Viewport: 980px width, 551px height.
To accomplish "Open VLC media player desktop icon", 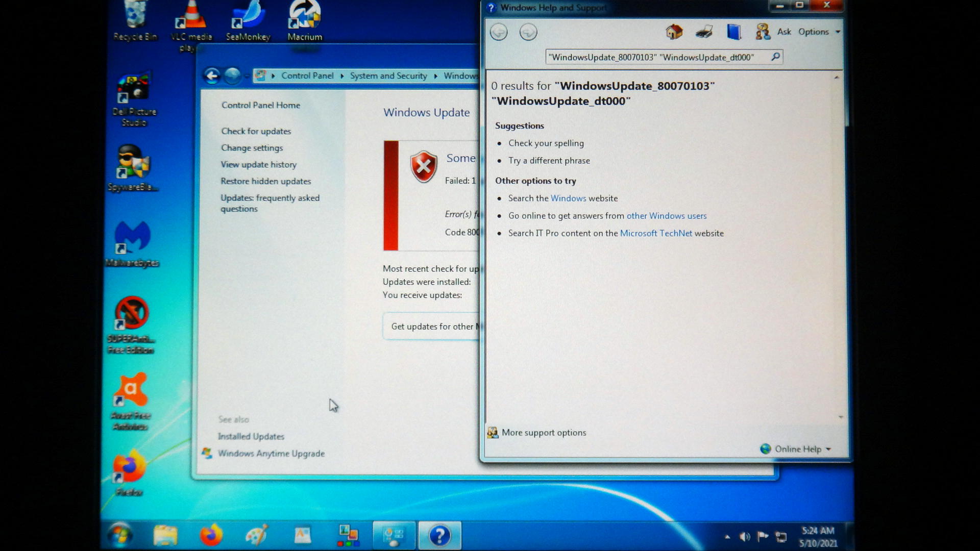I will (191, 26).
